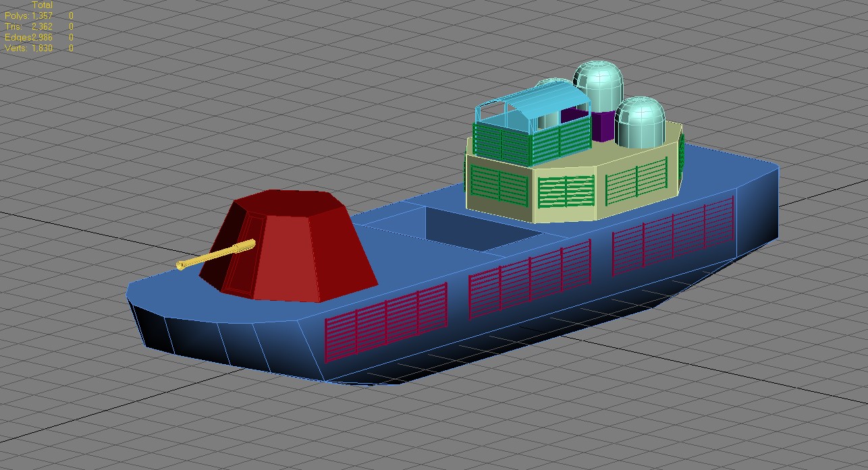Pick the rightmost cyan dome
Screen dimensions: 868x470
640,123
